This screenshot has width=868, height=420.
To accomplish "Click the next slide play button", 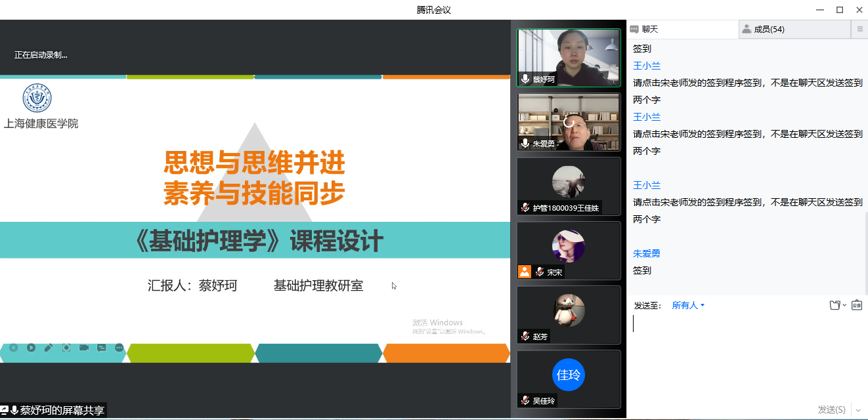I will point(31,348).
